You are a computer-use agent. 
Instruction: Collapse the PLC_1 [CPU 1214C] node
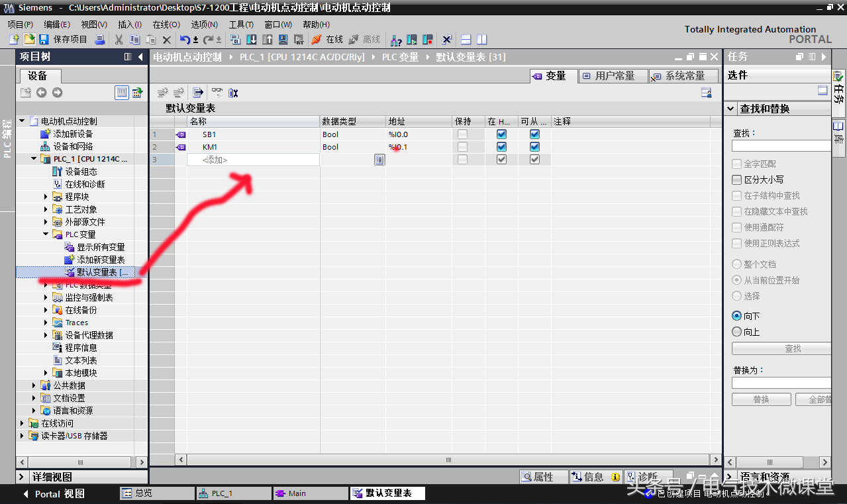point(34,159)
